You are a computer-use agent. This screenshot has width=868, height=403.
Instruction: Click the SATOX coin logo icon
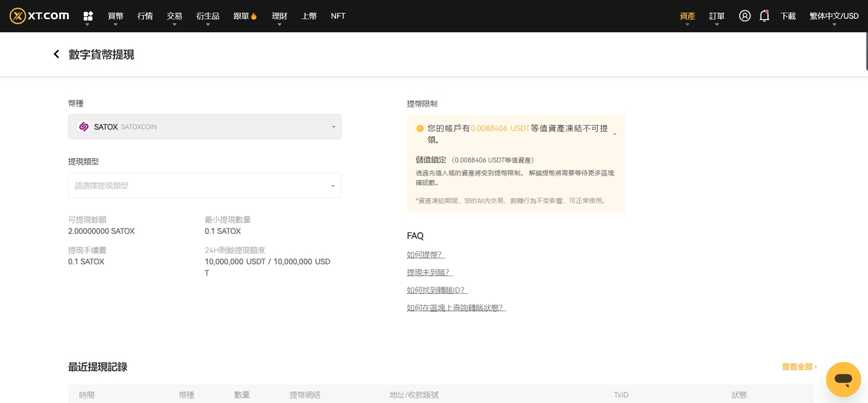(x=84, y=126)
